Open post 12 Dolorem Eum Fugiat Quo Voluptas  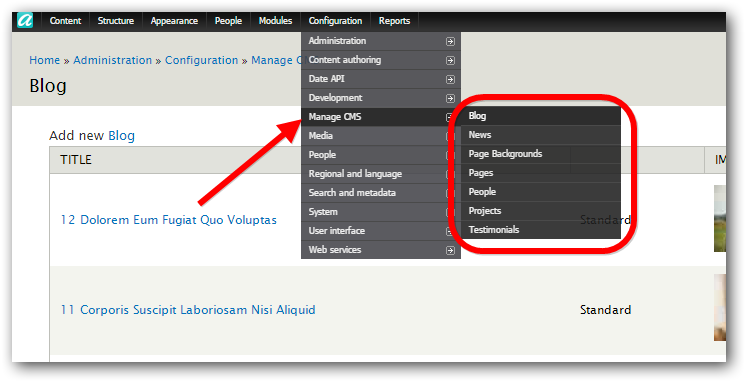tap(168, 220)
